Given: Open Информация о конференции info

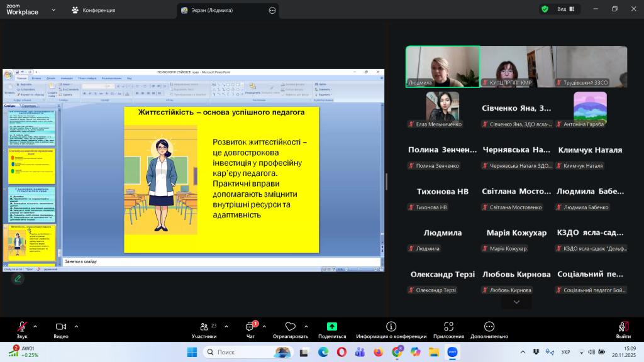Looking at the screenshot, I should pos(391,327).
